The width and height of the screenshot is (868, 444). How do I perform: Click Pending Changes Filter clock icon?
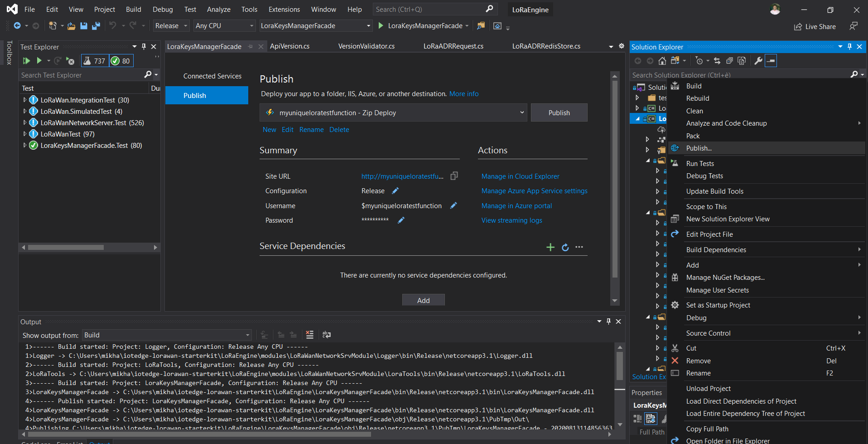point(699,61)
